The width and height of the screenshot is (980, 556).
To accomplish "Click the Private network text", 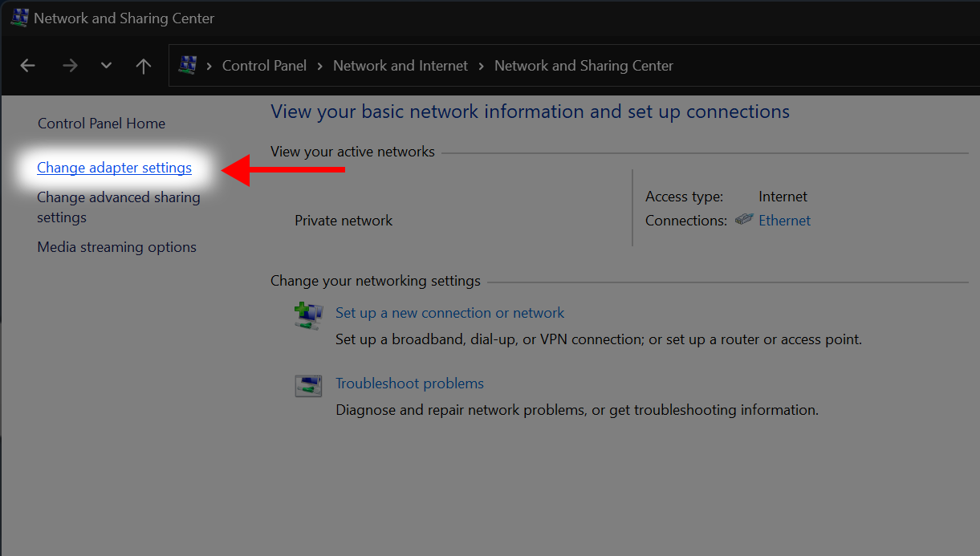I will (344, 221).
